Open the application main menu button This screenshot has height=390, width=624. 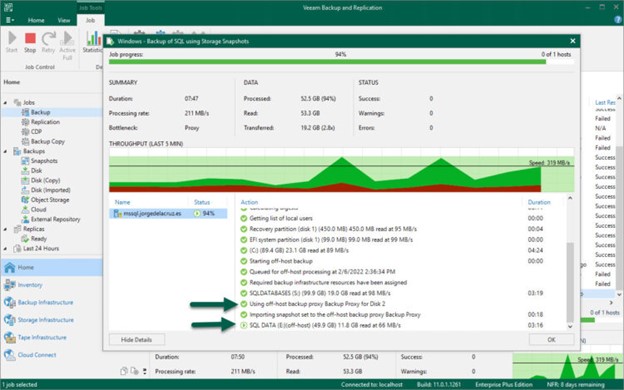[x=10, y=20]
